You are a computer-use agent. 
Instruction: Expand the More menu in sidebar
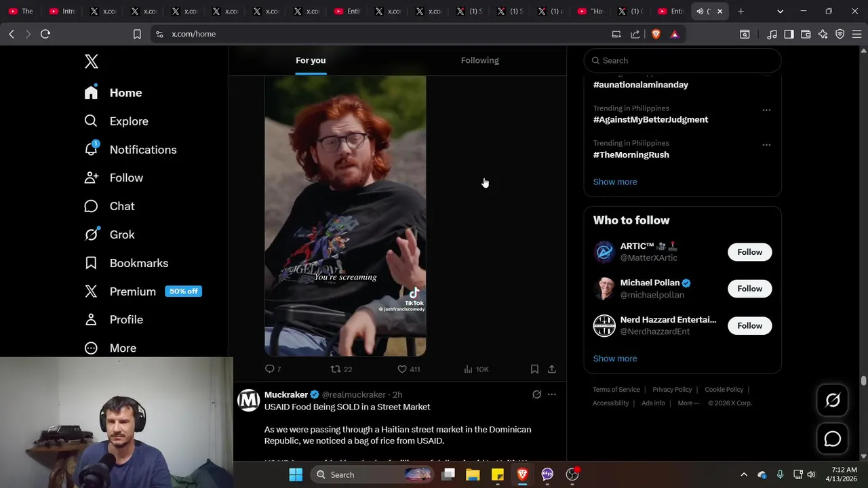tap(111, 348)
